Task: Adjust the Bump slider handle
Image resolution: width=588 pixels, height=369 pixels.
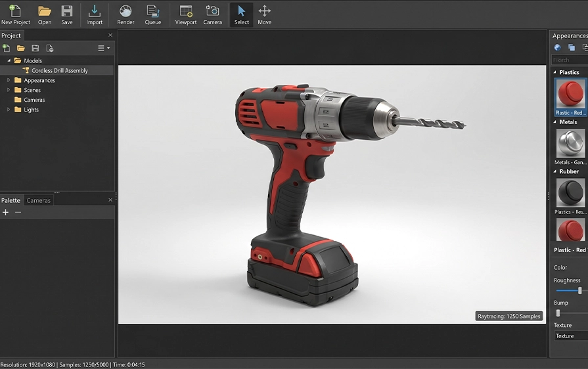Action: click(558, 313)
